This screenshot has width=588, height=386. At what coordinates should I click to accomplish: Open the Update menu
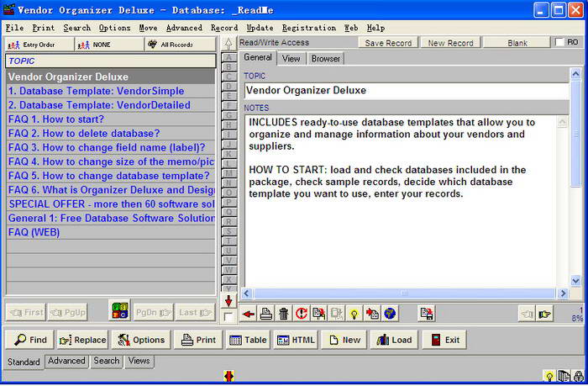click(x=260, y=28)
